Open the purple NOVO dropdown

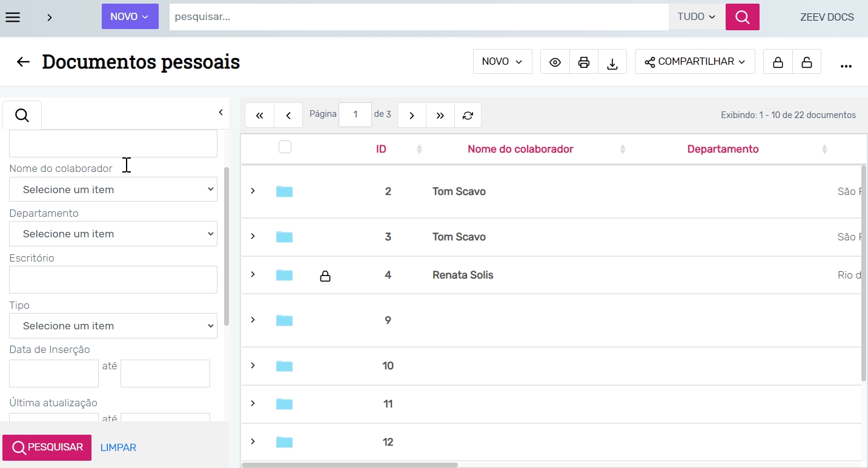click(130, 17)
